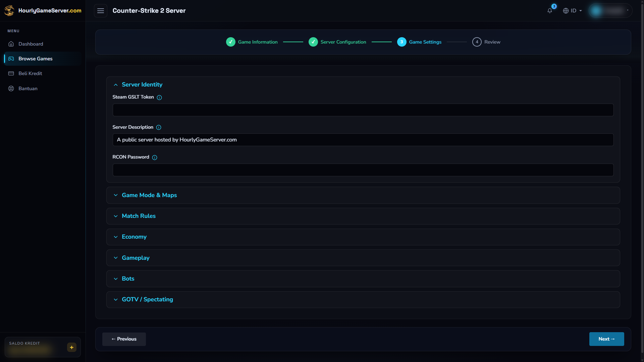Image resolution: width=644 pixels, height=362 pixels.
Task: Show info tooltip for RCON Password
Action: pyautogui.click(x=155, y=158)
